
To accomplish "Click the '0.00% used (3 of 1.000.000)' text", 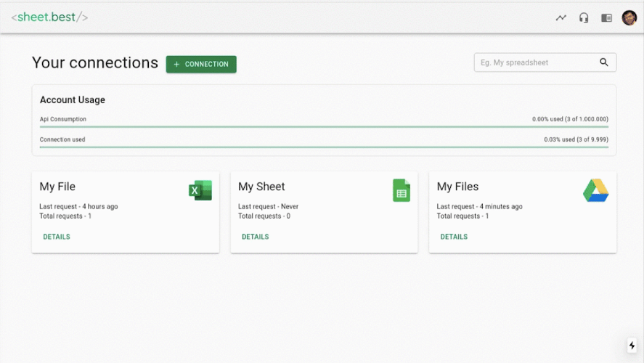I will click(570, 119).
